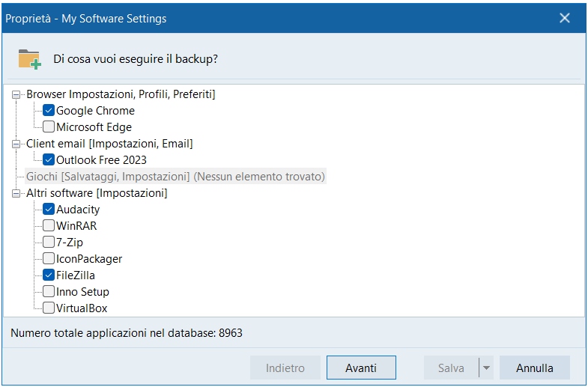This screenshot has height=387, width=588.
Task: Click the folder backup icon in header
Action: [x=29, y=58]
